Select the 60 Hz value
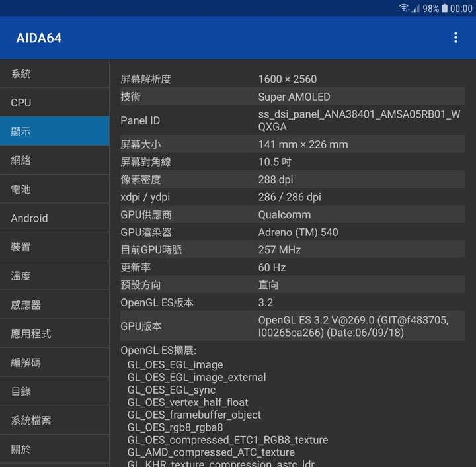The width and height of the screenshot is (476, 467). (272, 267)
